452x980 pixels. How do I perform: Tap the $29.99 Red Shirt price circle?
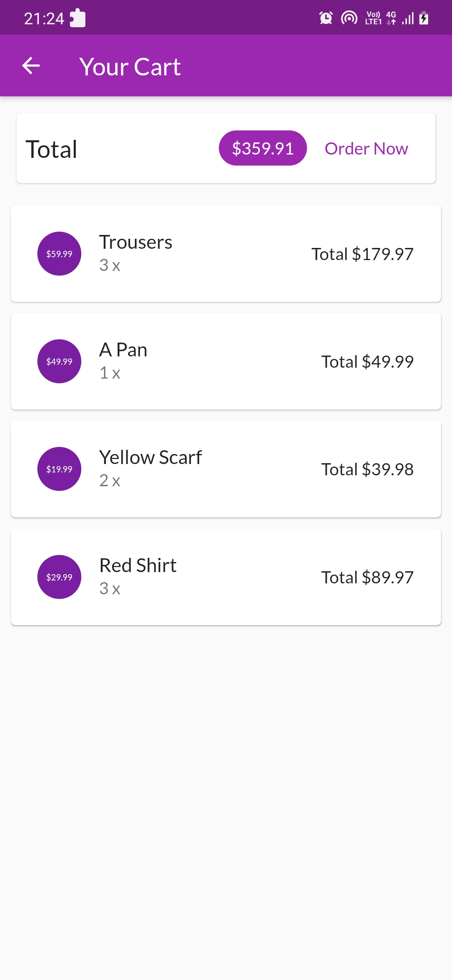(59, 577)
